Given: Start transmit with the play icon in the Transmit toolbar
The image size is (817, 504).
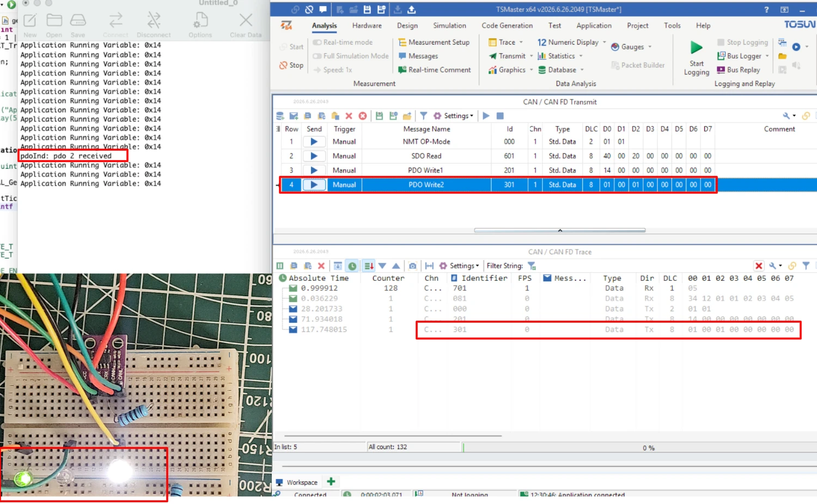Looking at the screenshot, I should tap(486, 116).
